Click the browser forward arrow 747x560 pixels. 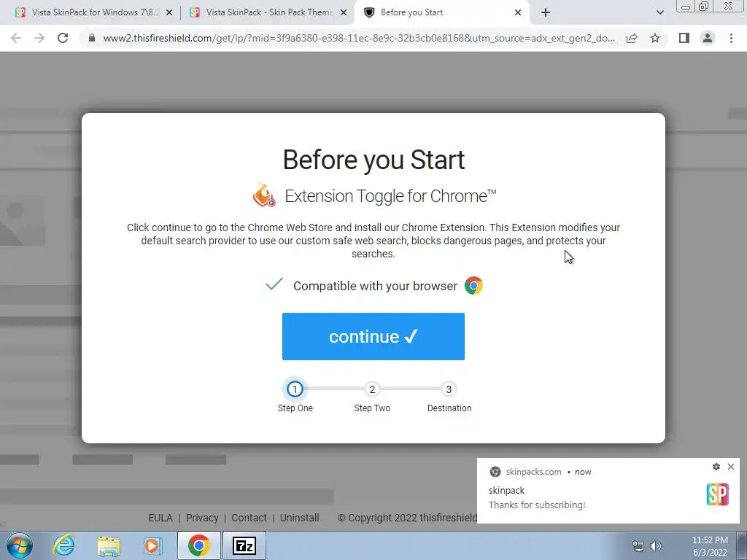tap(39, 38)
